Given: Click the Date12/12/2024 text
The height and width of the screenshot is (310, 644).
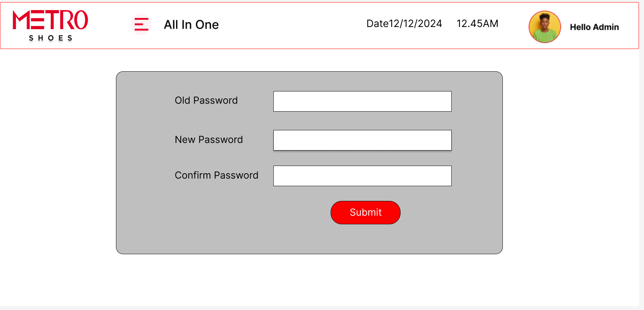Looking at the screenshot, I should tap(404, 24).
